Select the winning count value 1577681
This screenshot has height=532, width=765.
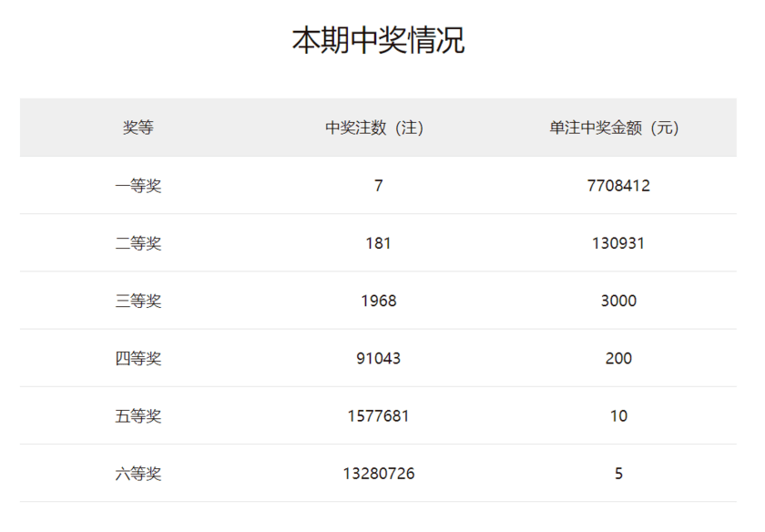379,415
